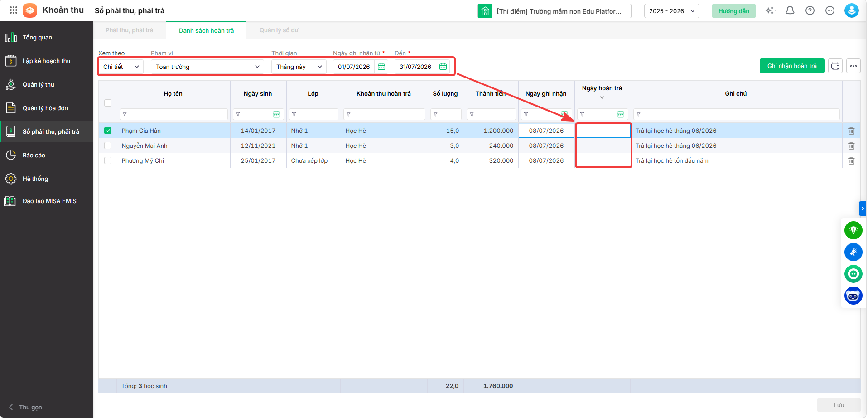
Task: Click the Số lượng filter input
Action: tap(446, 114)
